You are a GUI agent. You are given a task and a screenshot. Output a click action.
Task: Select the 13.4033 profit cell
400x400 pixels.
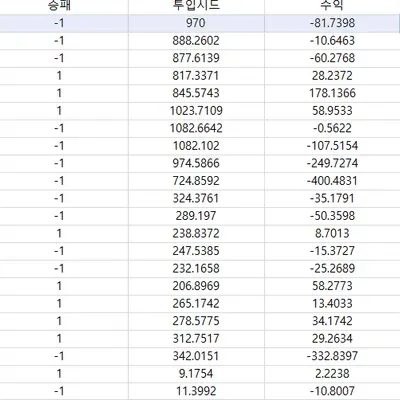click(x=332, y=304)
